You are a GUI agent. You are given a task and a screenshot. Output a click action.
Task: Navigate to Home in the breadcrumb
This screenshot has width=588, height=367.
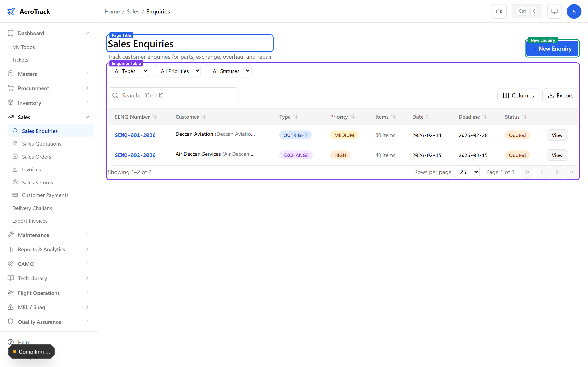(112, 11)
